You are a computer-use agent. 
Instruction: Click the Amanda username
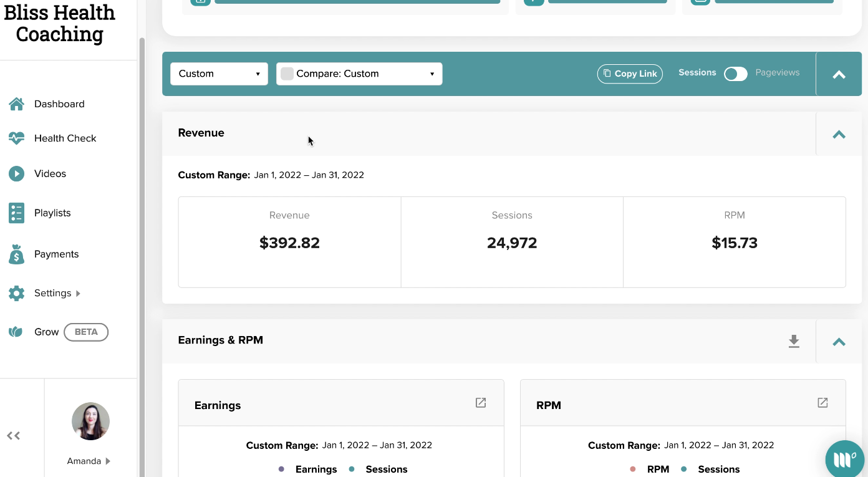(84, 461)
